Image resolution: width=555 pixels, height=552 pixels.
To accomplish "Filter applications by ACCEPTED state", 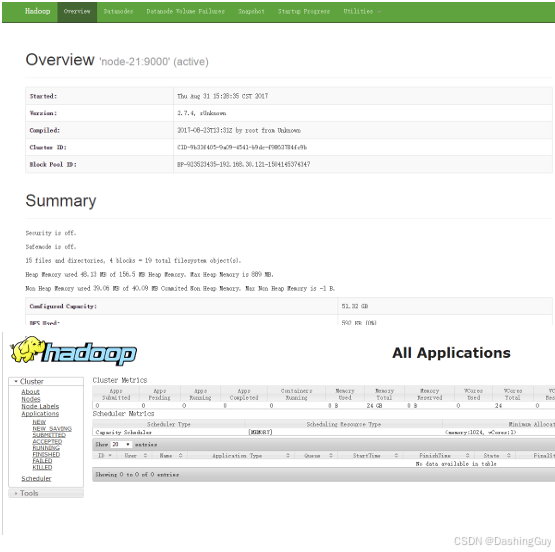I will (47, 442).
